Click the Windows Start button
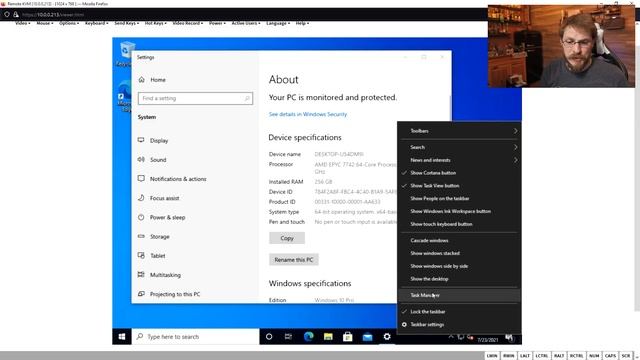 click(x=122, y=337)
